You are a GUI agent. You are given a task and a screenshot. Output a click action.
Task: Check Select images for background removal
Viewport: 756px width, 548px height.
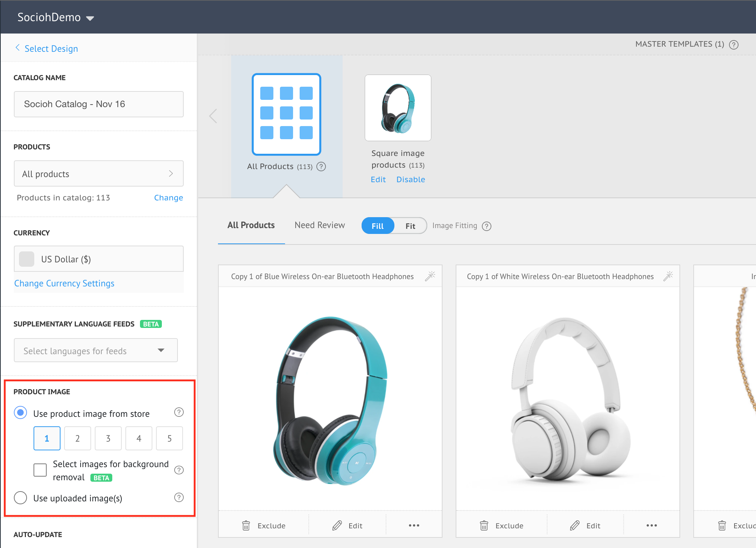[40, 470]
